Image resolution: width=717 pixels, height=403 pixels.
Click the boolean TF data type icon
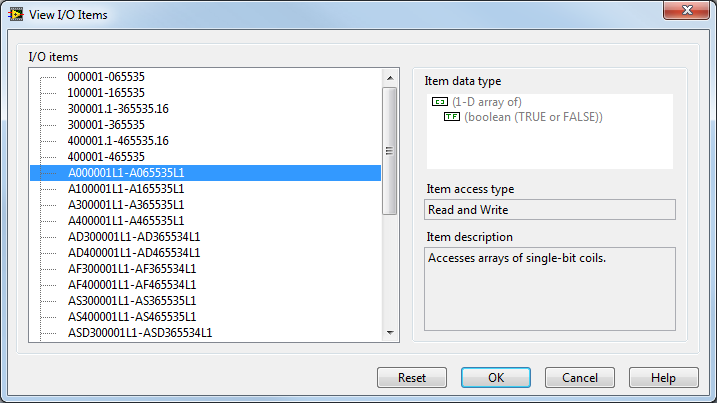click(x=451, y=117)
